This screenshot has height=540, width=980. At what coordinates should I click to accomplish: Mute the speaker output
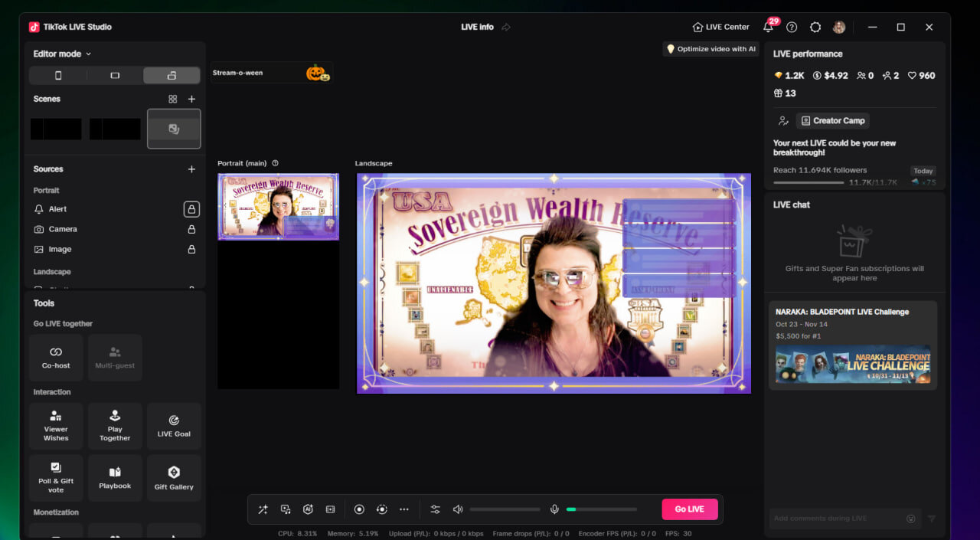[458, 509]
